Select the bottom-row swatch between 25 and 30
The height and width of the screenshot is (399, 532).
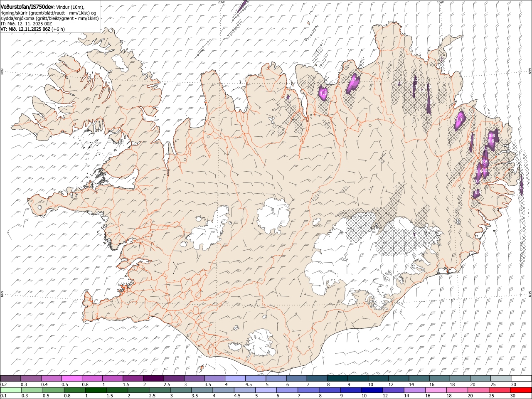499,390
